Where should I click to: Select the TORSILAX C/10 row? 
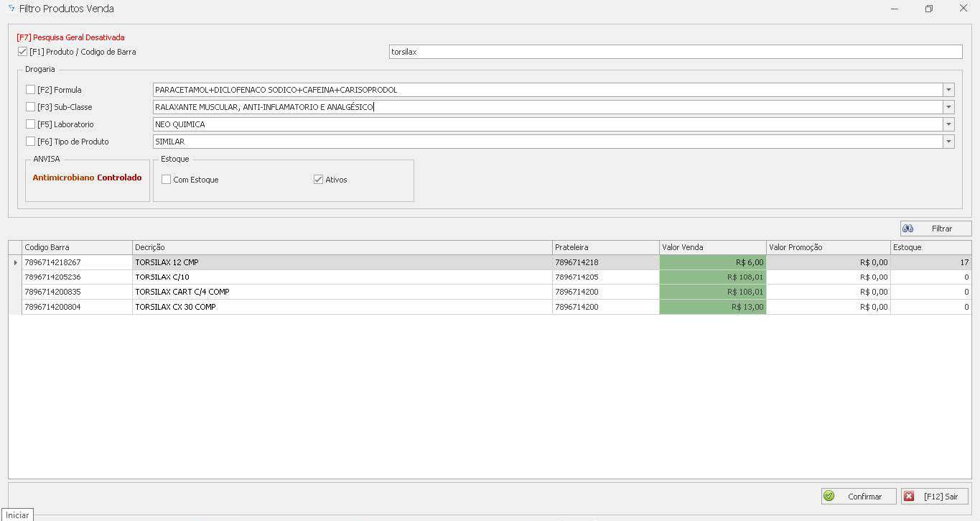(490, 277)
